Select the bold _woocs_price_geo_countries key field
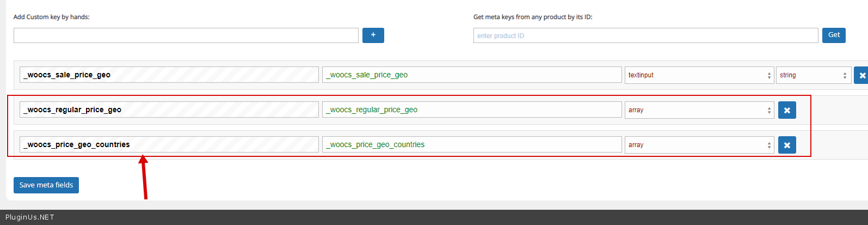Screen dimensions: 868x225 tap(169, 145)
